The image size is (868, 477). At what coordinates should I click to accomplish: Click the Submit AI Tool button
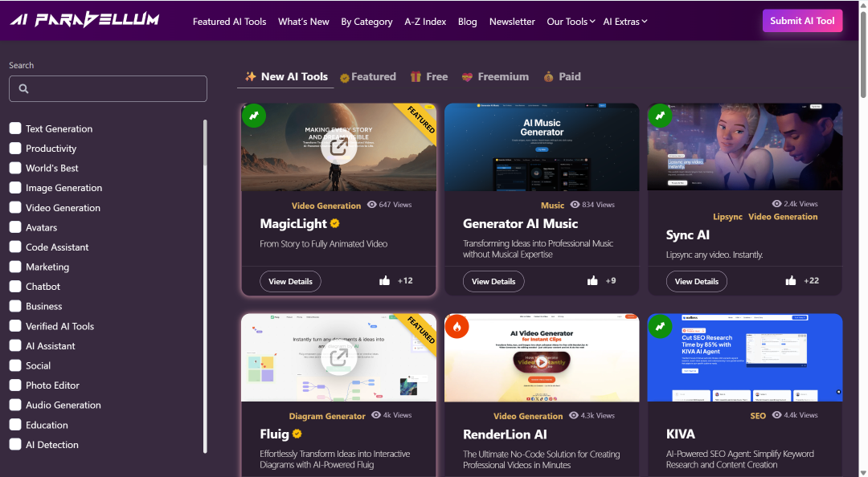pos(802,20)
